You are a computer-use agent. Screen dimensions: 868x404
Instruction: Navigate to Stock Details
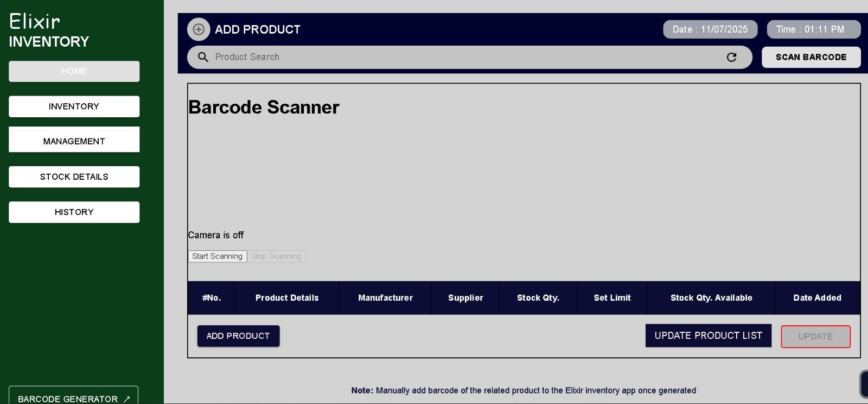[x=74, y=176]
